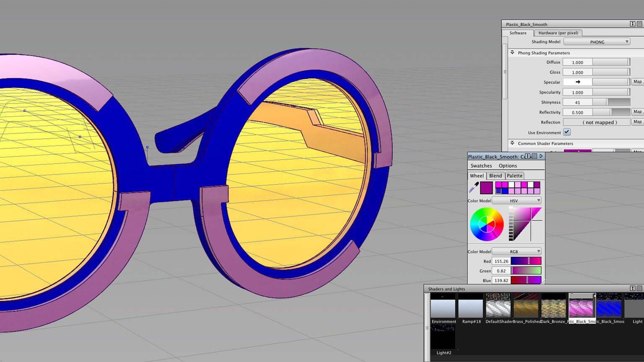Select the Light#2 item icon

(443, 337)
